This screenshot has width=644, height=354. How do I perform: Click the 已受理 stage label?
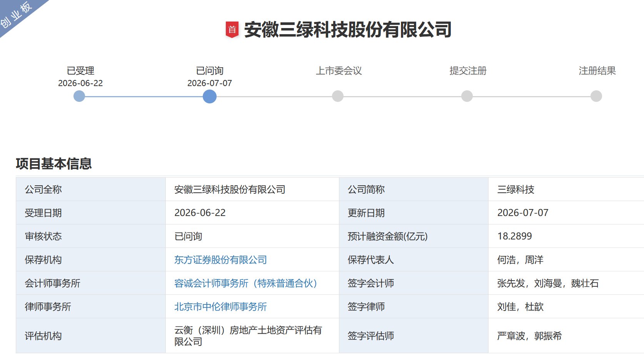80,71
